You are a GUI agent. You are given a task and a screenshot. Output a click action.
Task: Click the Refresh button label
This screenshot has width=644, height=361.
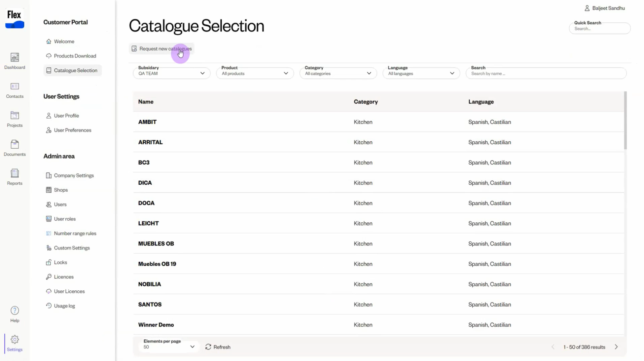[x=222, y=347]
